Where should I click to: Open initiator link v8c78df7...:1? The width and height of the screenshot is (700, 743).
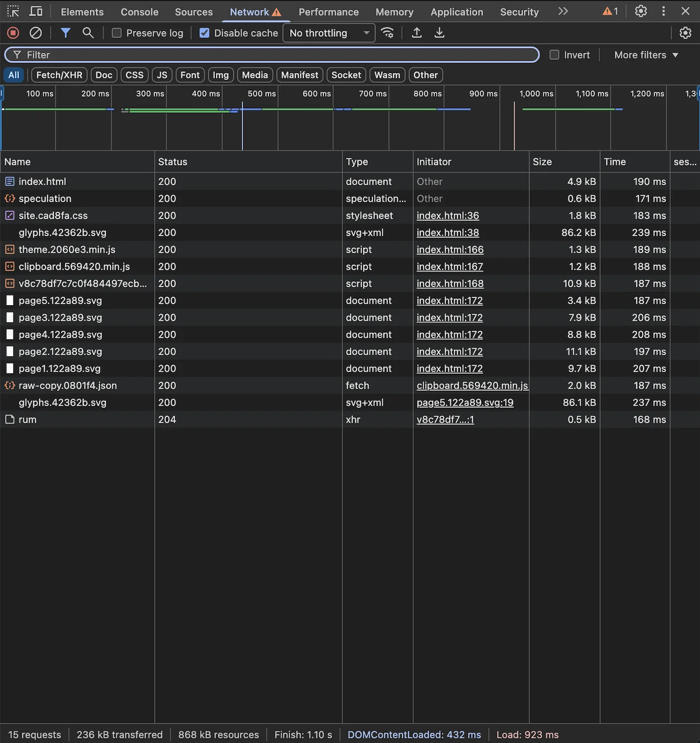coord(445,419)
